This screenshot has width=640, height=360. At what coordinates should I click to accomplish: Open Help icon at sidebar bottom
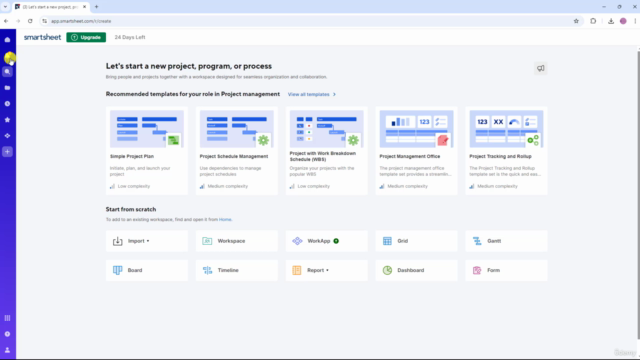pyautogui.click(x=7, y=334)
